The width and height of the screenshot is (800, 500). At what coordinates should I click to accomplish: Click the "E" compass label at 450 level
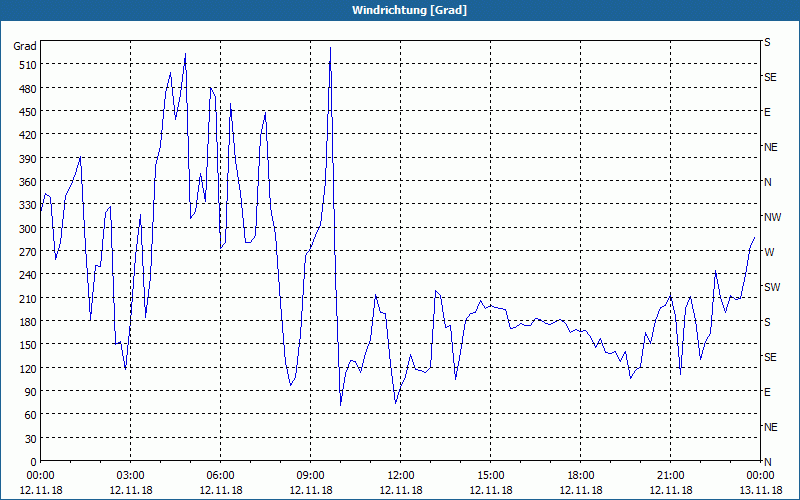point(767,112)
